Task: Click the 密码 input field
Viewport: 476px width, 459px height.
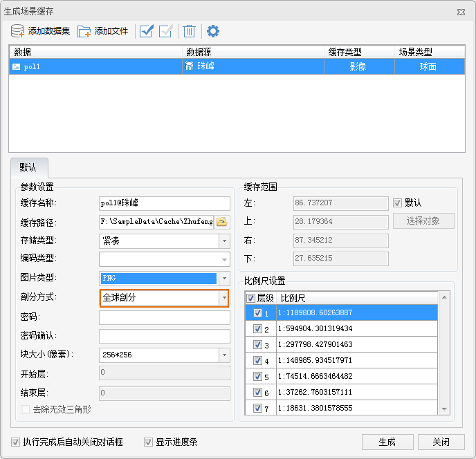Action: point(164,317)
